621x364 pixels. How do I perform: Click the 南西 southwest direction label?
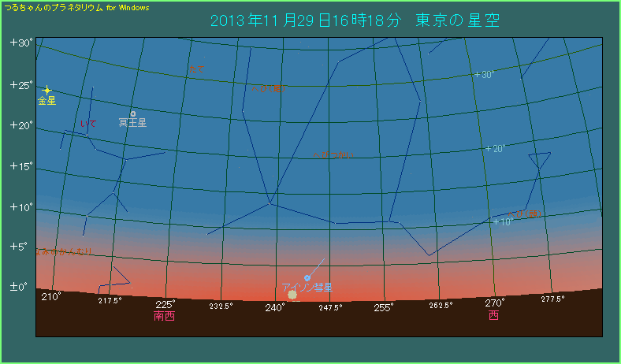coord(165,316)
